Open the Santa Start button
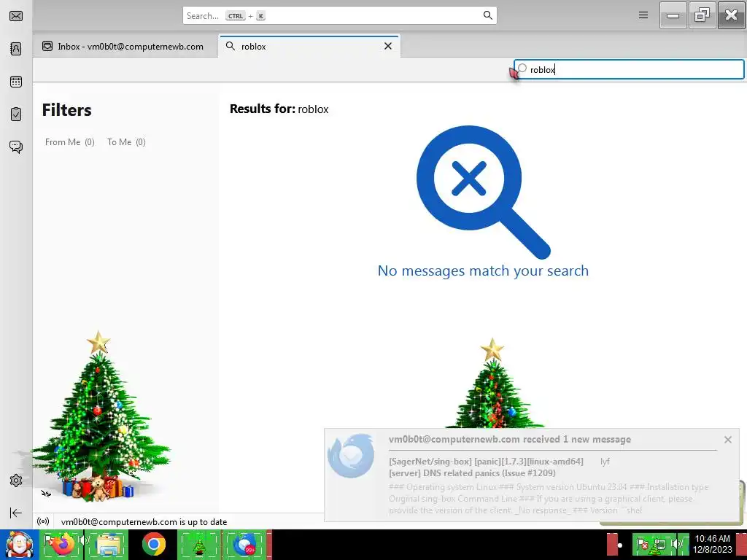Viewport: 747px width, 560px height. pyautogui.click(x=18, y=544)
